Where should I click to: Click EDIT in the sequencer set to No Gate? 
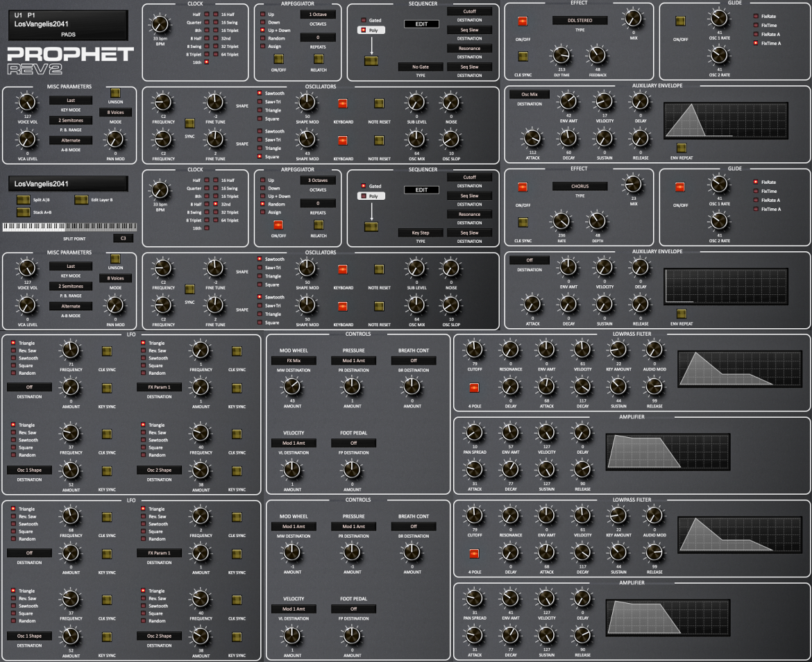421,24
